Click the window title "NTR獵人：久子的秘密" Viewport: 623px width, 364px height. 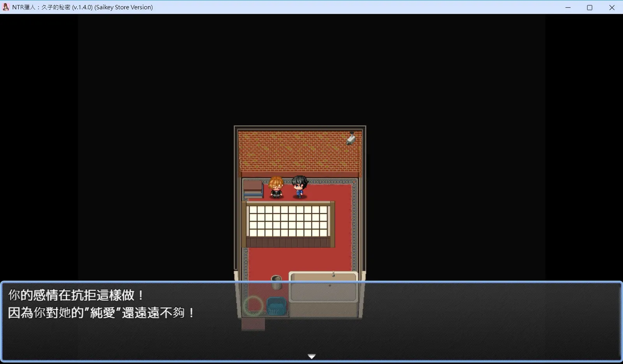(41, 7)
